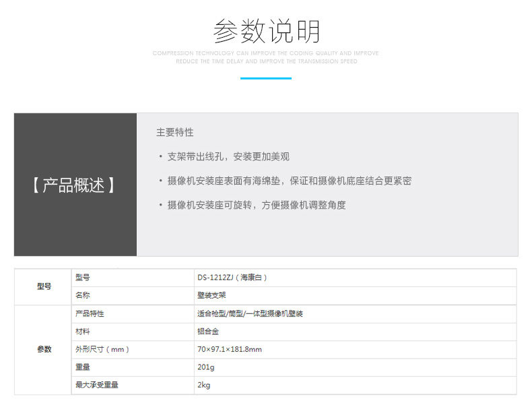This screenshot has width=532, height=407.
Task: Click the 材料 label cell
Action: [133, 332]
